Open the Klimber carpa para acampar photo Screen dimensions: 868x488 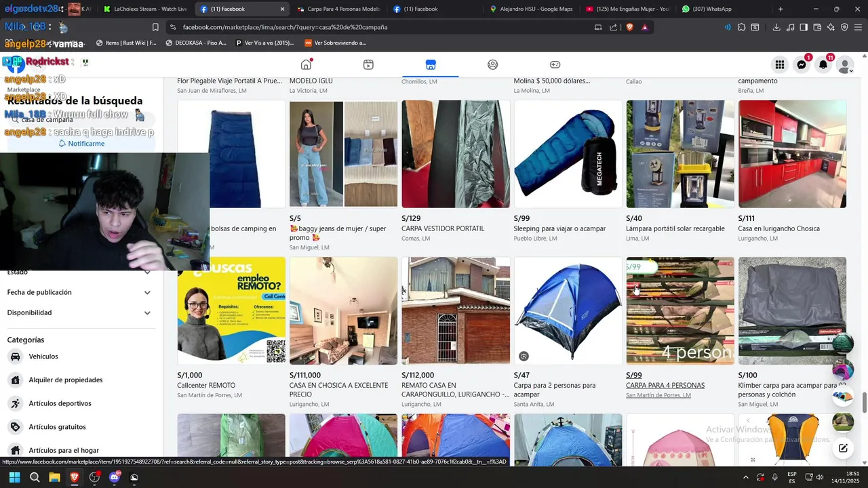[792, 310]
